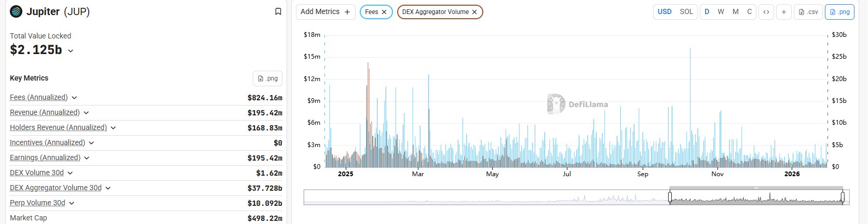This screenshot has width=868, height=224.
Task: Click the plus button beside embed
Action: [x=784, y=12]
